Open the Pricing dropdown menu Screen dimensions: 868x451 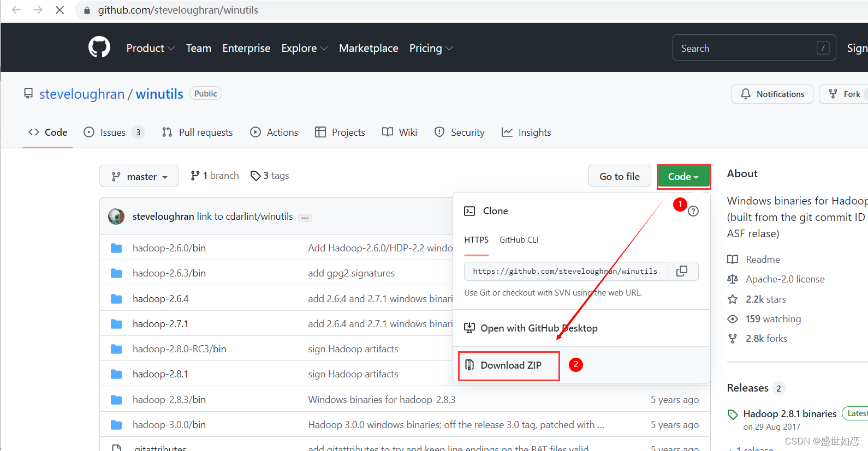tap(431, 48)
